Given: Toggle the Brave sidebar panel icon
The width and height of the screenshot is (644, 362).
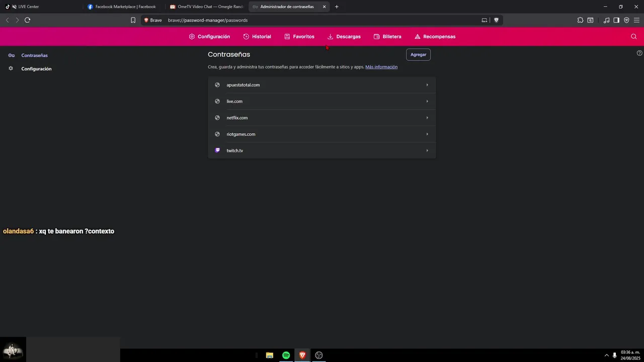Looking at the screenshot, I should pyautogui.click(x=616, y=20).
